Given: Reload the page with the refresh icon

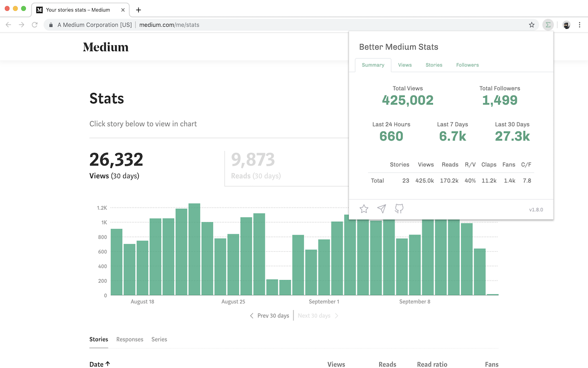Looking at the screenshot, I should [35, 25].
